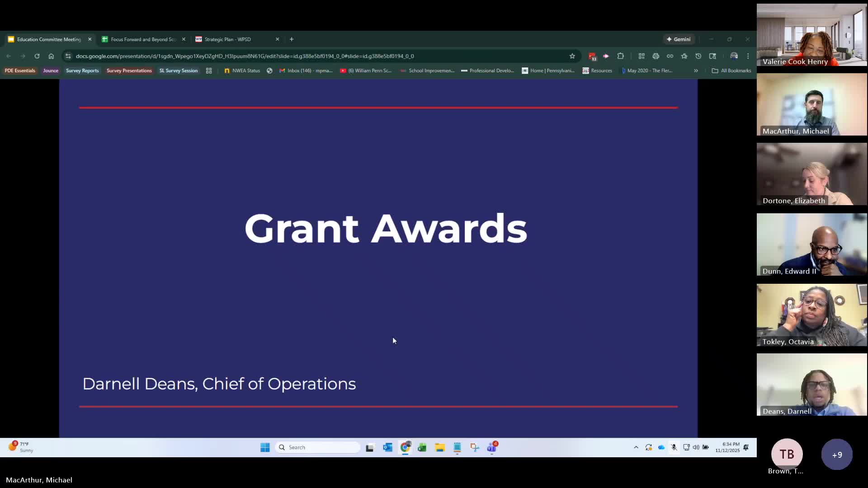Screen dimensions: 868x488
Task: Switch to Strategic Plan - WPSD tab
Action: pyautogui.click(x=227, y=39)
